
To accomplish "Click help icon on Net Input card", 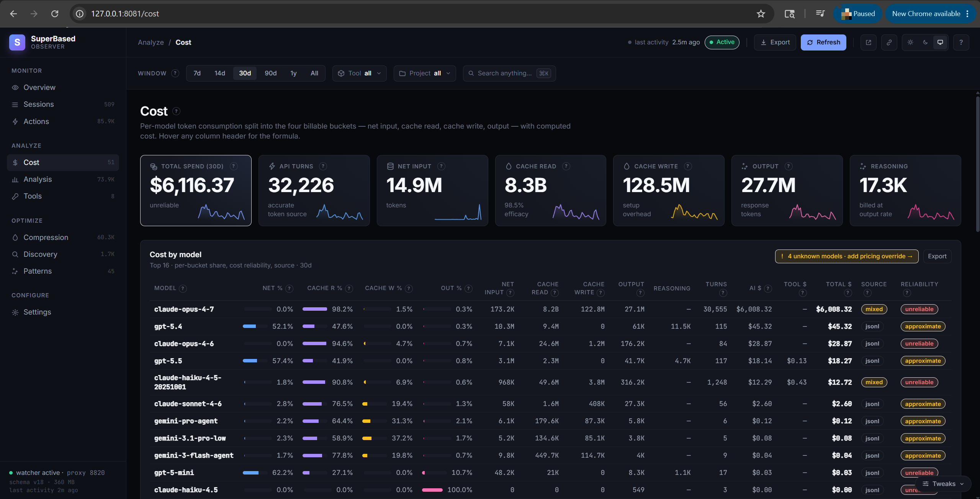I will (441, 166).
